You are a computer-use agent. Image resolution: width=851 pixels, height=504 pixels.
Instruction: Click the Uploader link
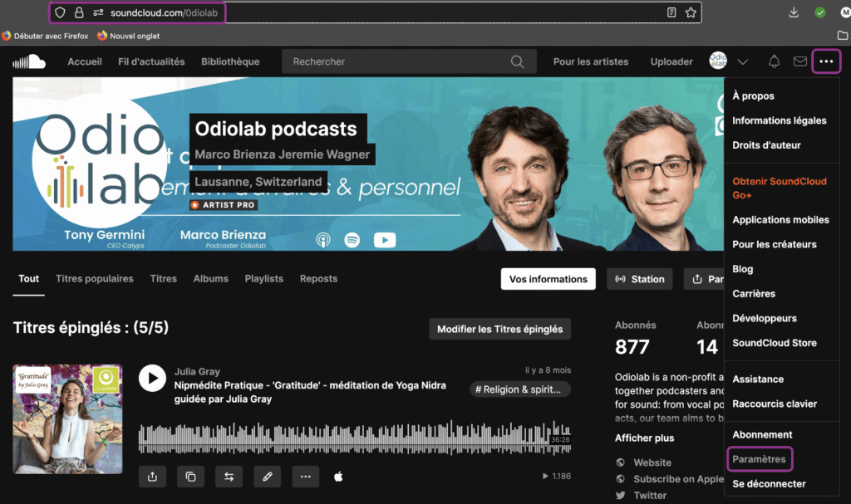click(671, 61)
